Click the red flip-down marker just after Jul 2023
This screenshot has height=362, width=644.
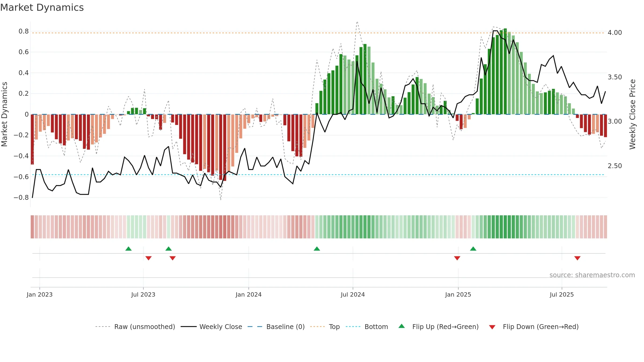(x=149, y=258)
